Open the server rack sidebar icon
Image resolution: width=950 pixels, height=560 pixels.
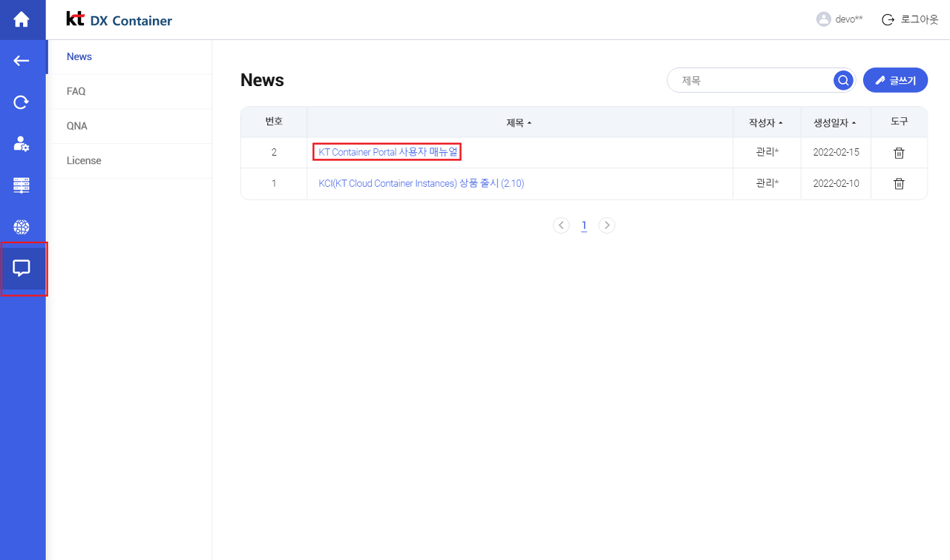point(22,185)
